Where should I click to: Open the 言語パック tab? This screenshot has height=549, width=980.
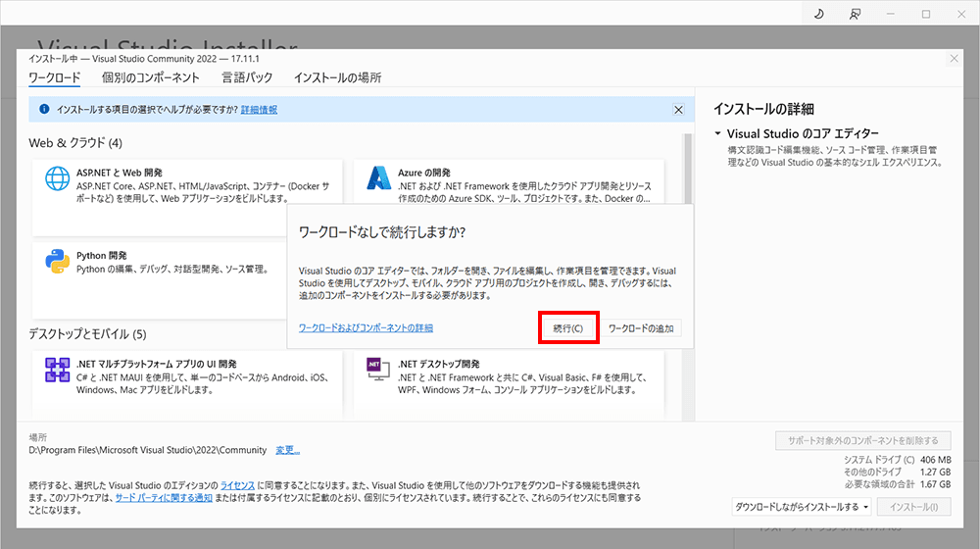pyautogui.click(x=248, y=77)
